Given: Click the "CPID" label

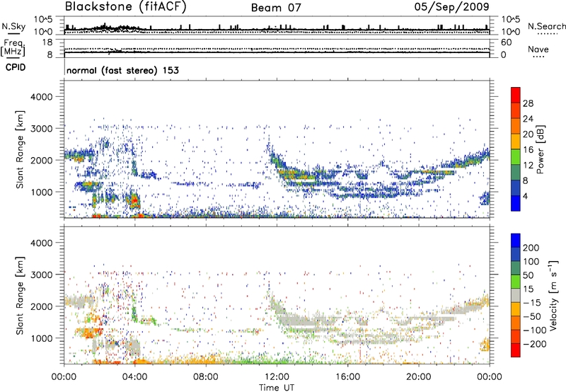Looking at the screenshot, I should [16, 67].
